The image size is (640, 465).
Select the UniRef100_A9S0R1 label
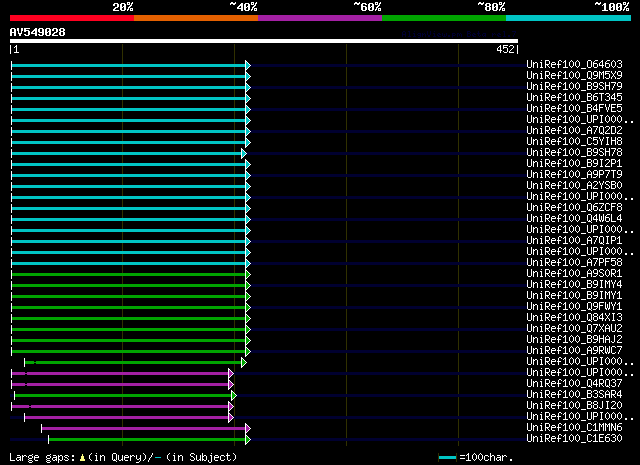point(574,274)
